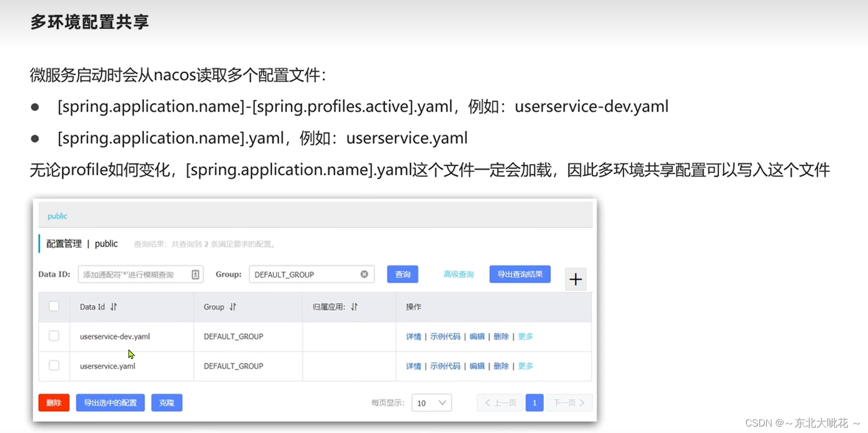Click the icon inside the Data ID search field
Image resolution: width=868 pixels, height=433 pixels.
(x=196, y=274)
